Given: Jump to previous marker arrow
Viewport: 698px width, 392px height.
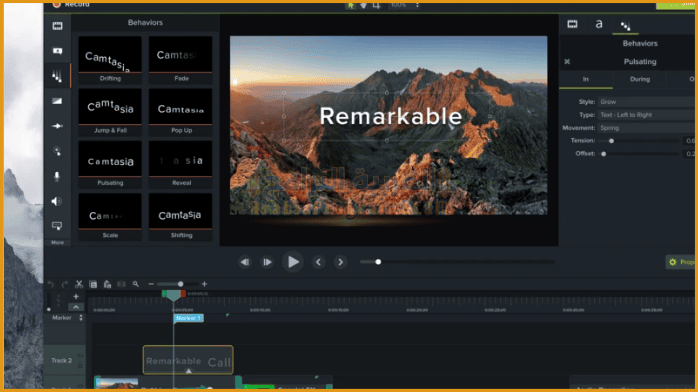Looking at the screenshot, I should pyautogui.click(x=318, y=262).
